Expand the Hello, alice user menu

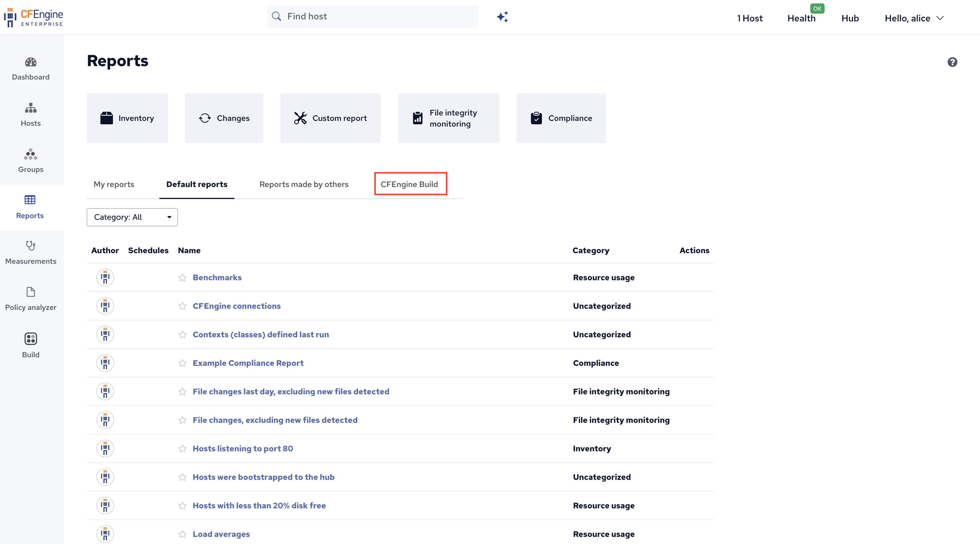point(914,18)
